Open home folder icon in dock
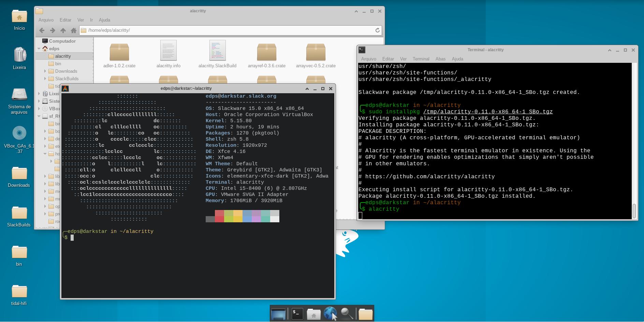Image resolution: width=644 pixels, height=322 pixels. pyautogui.click(x=313, y=313)
